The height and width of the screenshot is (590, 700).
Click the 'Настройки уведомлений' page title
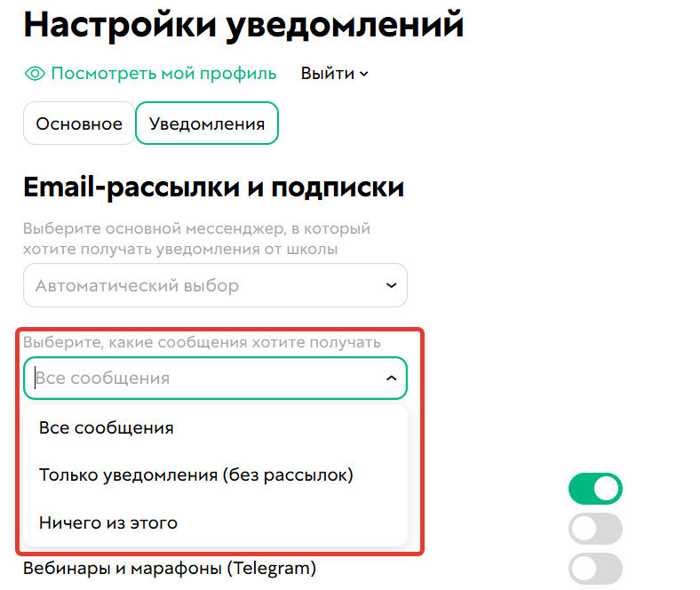pyautogui.click(x=243, y=25)
